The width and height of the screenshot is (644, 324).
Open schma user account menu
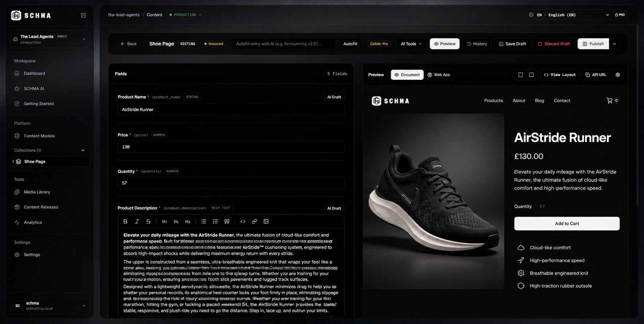(50, 306)
